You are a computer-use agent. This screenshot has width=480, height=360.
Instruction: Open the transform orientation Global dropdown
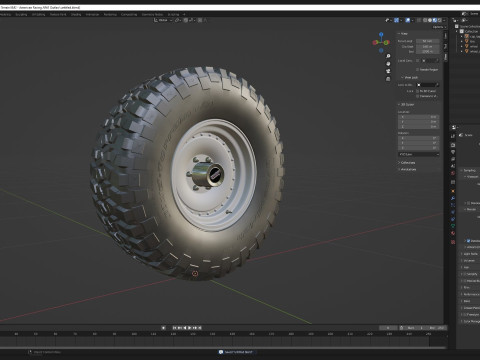tap(163, 20)
